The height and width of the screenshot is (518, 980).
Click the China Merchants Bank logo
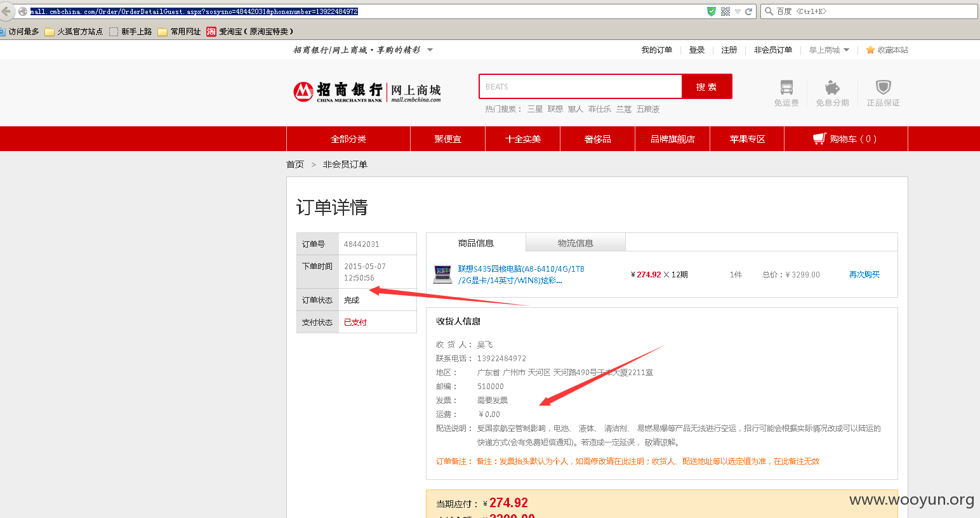(x=367, y=92)
